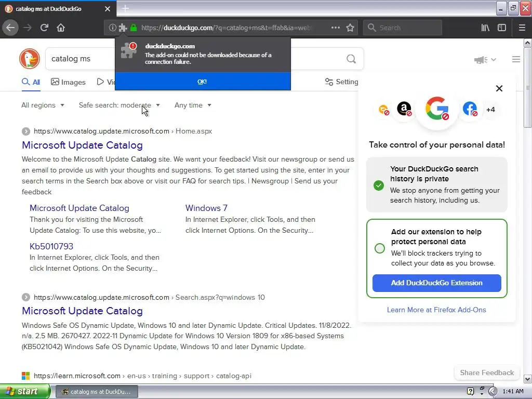This screenshot has height=399, width=532.
Task: Toggle the sidebar view icon
Action: pyautogui.click(x=502, y=28)
